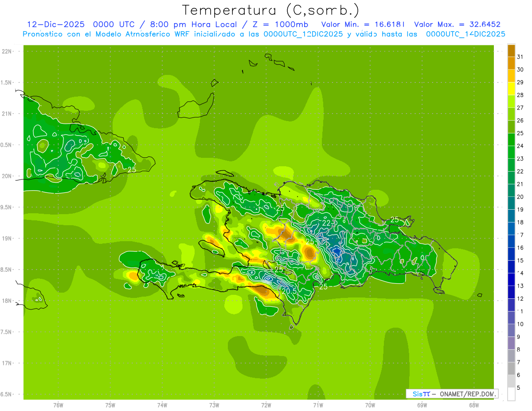Click the "71W" longitude label

[x=318, y=405]
